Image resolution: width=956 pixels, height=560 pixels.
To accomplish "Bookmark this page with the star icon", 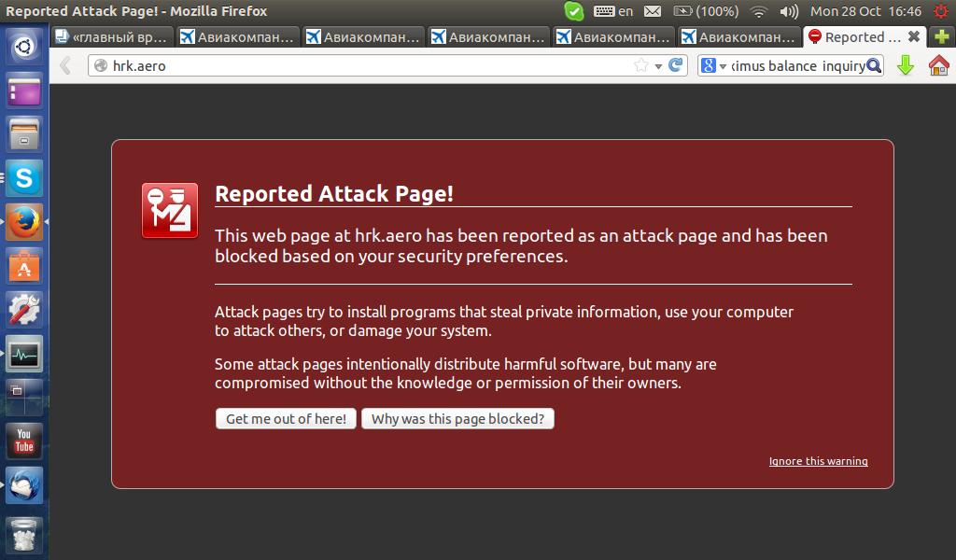I will click(x=640, y=65).
